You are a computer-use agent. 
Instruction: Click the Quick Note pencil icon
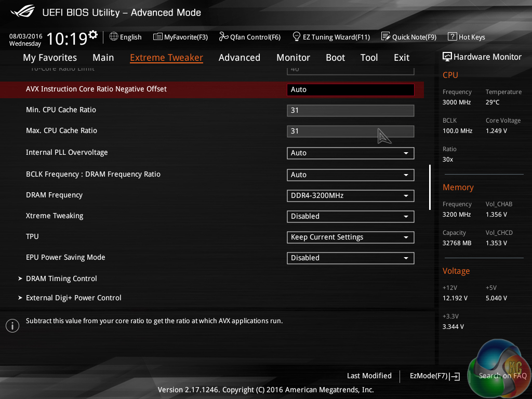pyautogui.click(x=386, y=36)
